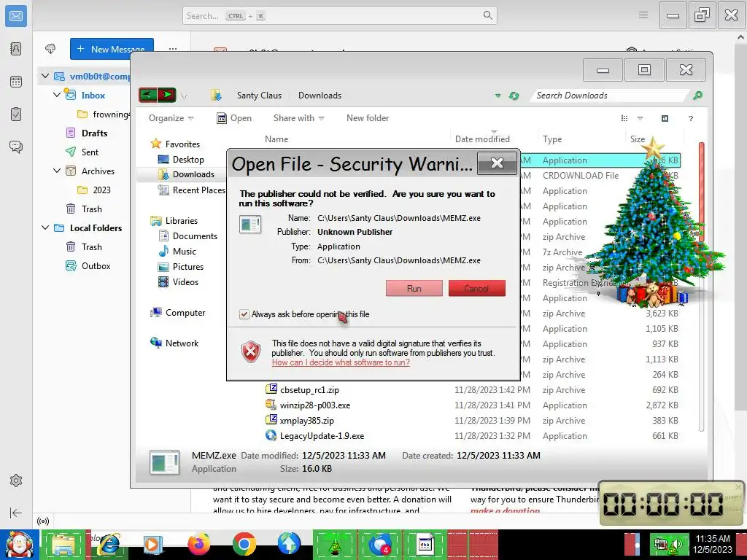Open Windows Media Player from taskbar
Viewport: 747px width, 560px height.
click(x=152, y=544)
